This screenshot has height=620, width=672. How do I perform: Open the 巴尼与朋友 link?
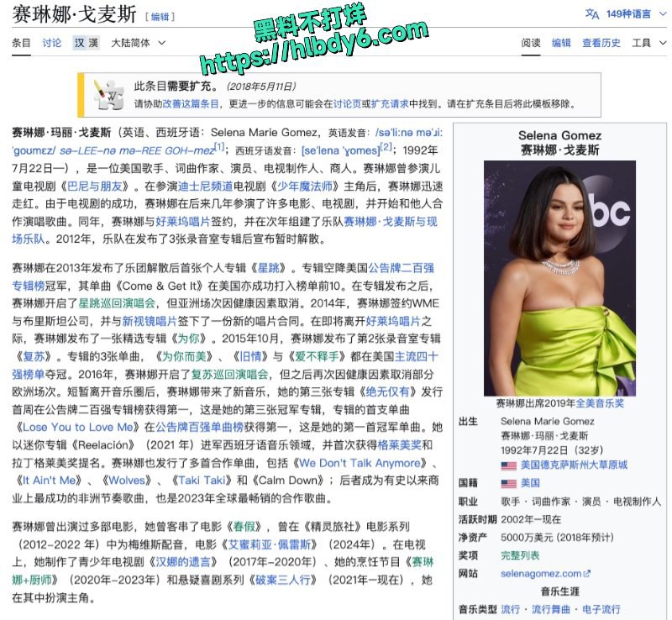(94, 187)
